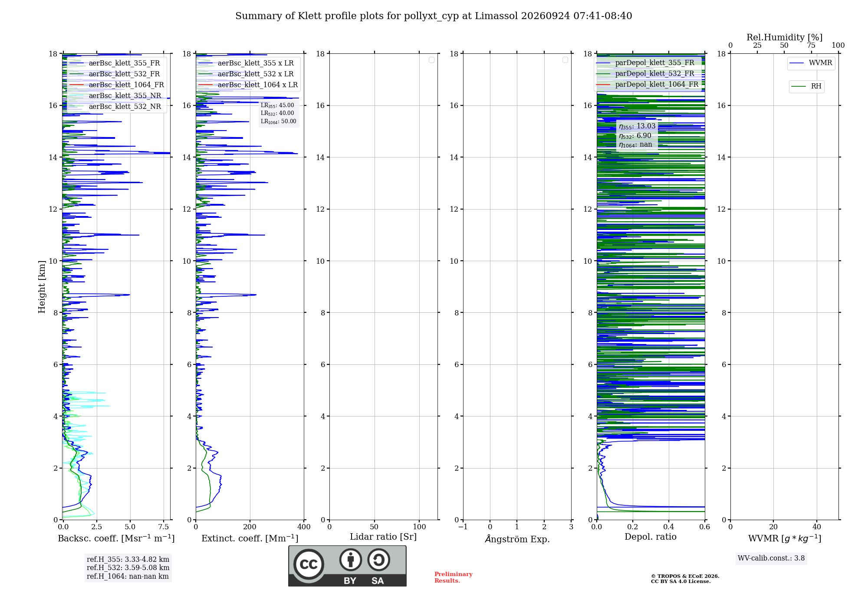Click the red Preliminary Results notice
The height and width of the screenshot is (590, 868).
454,577
